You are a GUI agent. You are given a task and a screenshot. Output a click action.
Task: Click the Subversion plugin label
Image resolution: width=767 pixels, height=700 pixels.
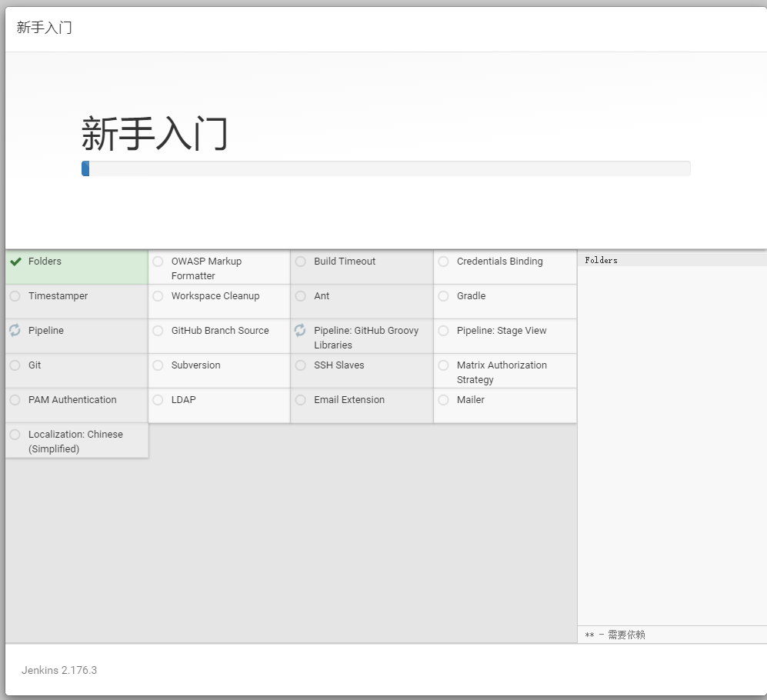coord(195,365)
